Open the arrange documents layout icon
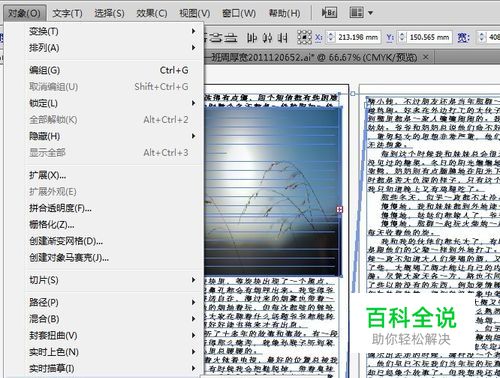The width and height of the screenshot is (500, 378). [x=356, y=13]
